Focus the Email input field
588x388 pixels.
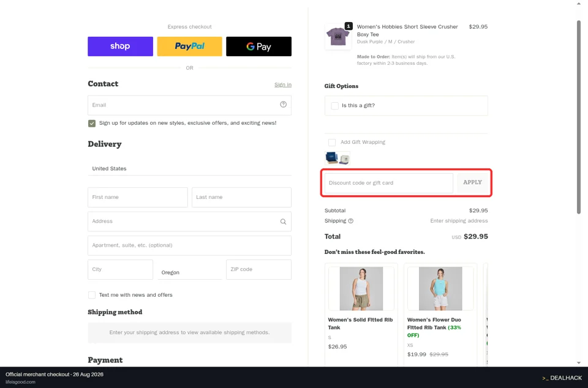pyautogui.click(x=189, y=105)
